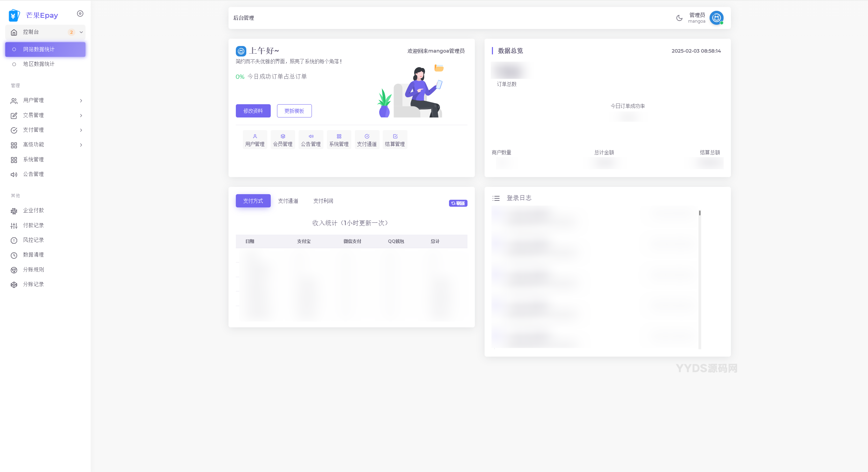Select 地区数据统计 radio item
This screenshot has height=472, width=868.
14,64
